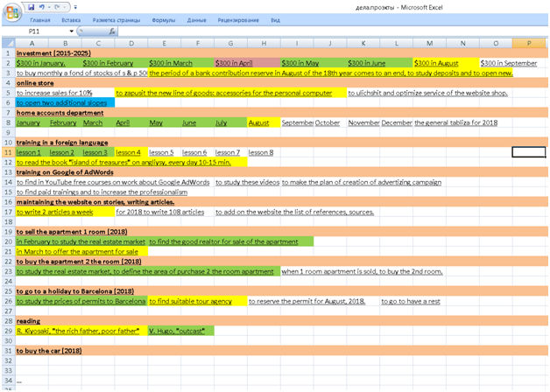Click the 'to buy the car (2018)' heading
550x392 pixels.
pyautogui.click(x=49, y=351)
